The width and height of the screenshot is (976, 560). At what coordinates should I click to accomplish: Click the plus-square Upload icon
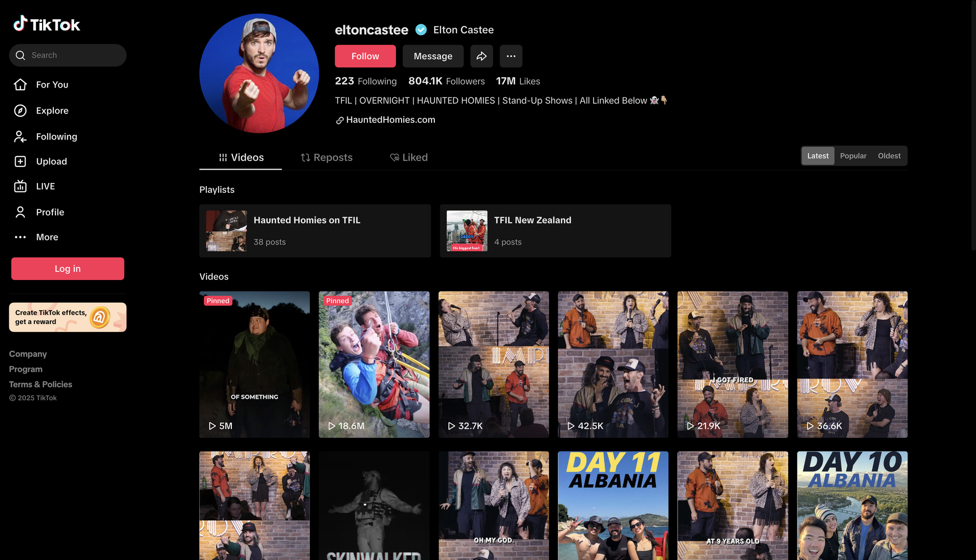click(20, 161)
